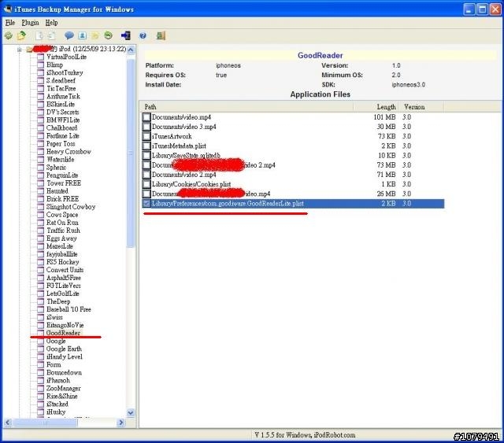Click icon beside Paper Toss
The width and height of the screenshot is (504, 443).
point(40,143)
